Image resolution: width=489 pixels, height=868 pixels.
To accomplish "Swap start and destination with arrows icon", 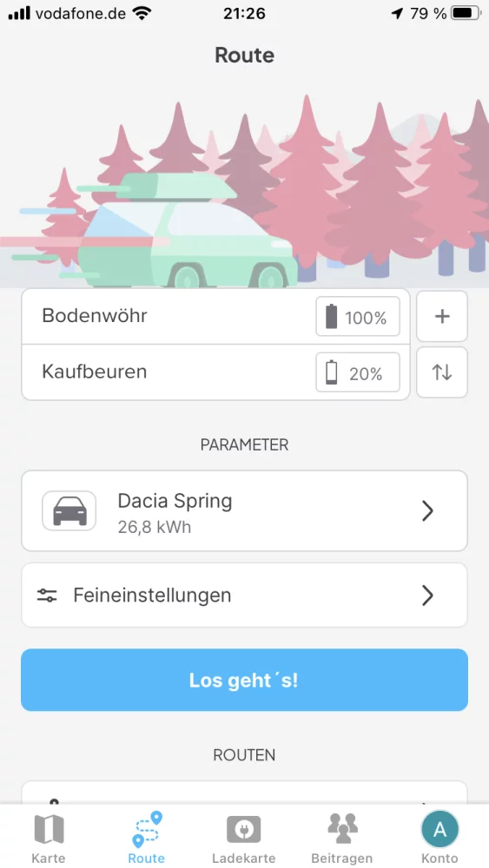I will [x=442, y=372].
